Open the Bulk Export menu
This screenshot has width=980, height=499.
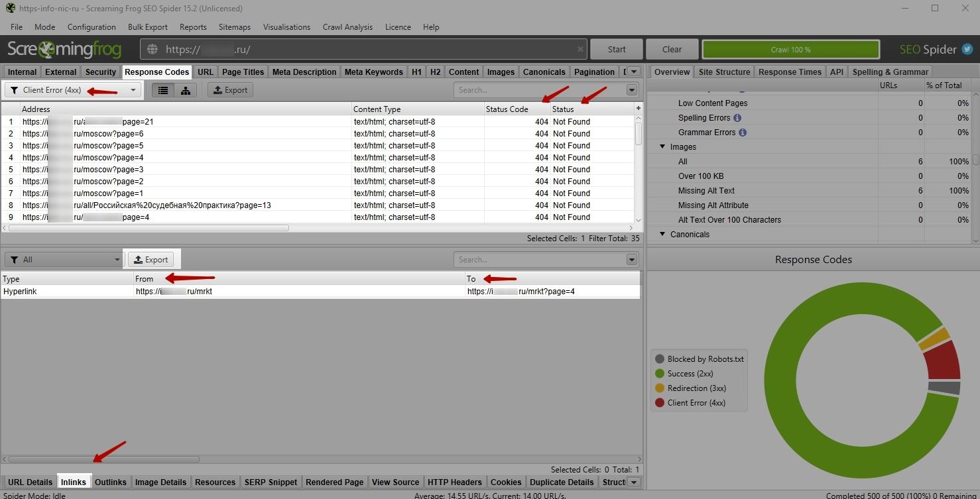click(148, 27)
